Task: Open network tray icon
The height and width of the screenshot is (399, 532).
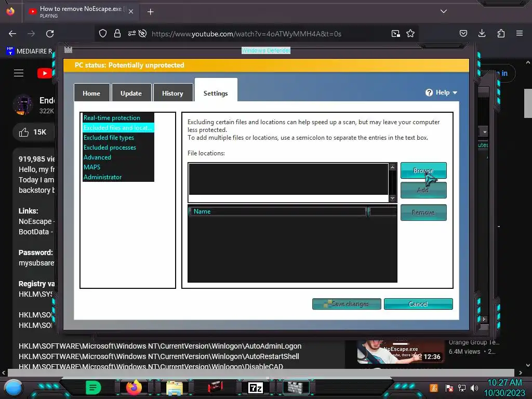Action: [x=462, y=388]
